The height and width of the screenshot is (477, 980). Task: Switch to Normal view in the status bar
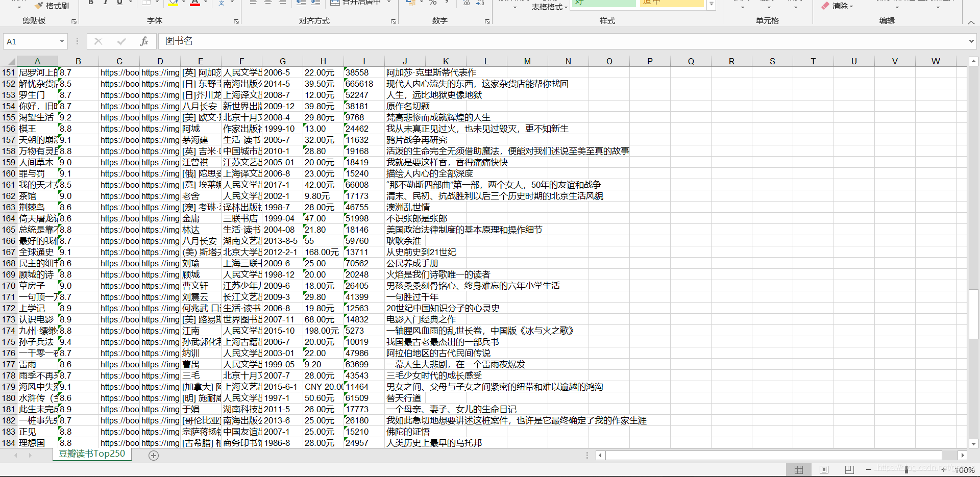[799, 469]
